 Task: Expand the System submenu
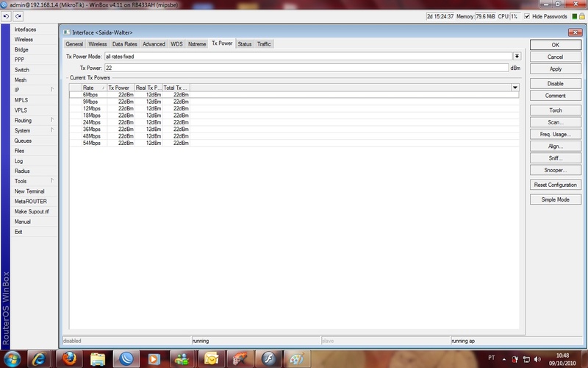pyautogui.click(x=34, y=131)
